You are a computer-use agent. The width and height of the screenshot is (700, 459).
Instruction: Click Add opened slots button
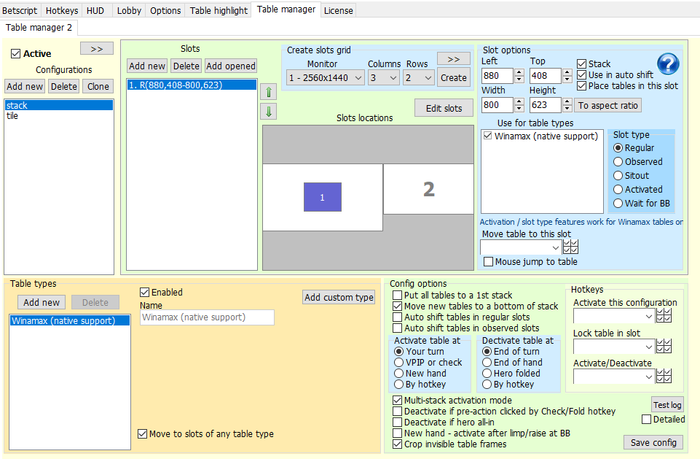231,66
